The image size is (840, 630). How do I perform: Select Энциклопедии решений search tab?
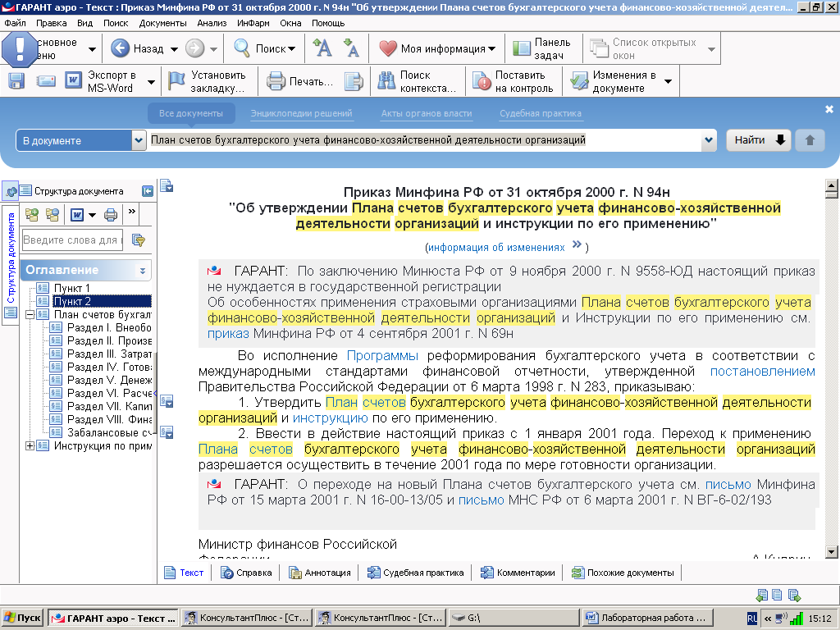(301, 113)
